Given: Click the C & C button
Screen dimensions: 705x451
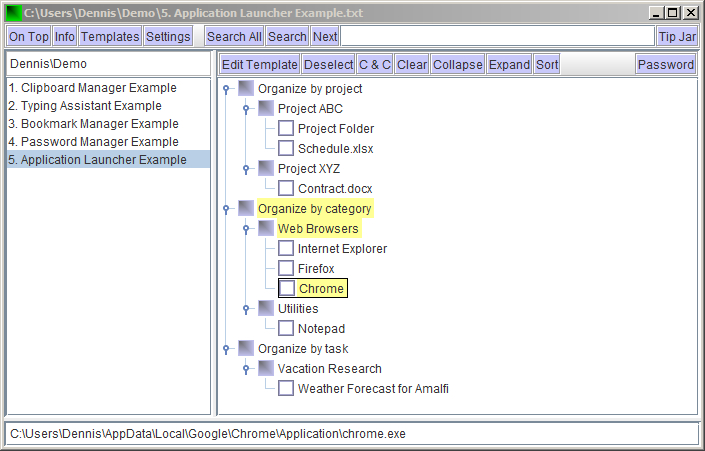Looking at the screenshot, I should [375, 64].
